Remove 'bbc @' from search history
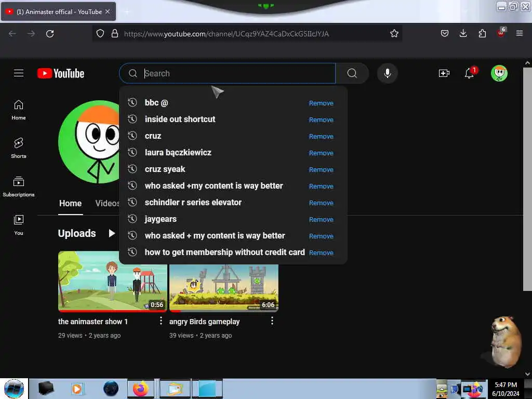This screenshot has width=532, height=399. click(x=321, y=103)
